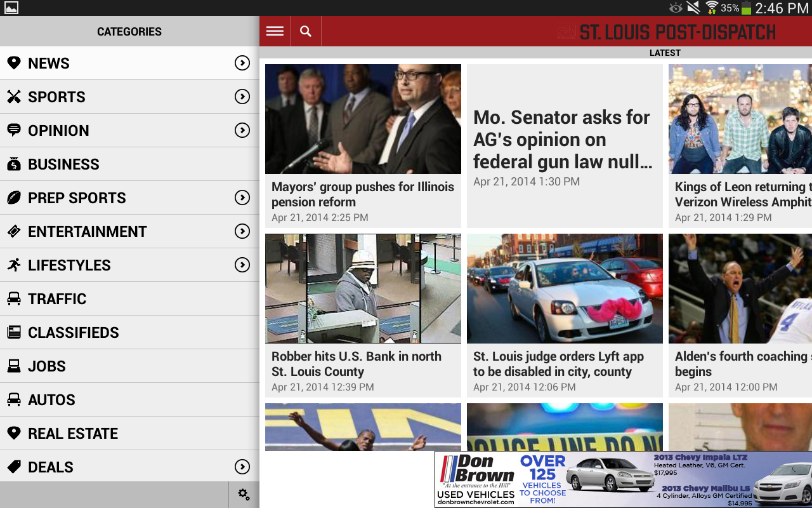Open the JOBS category label
This screenshot has height=508, width=812.
point(47,366)
